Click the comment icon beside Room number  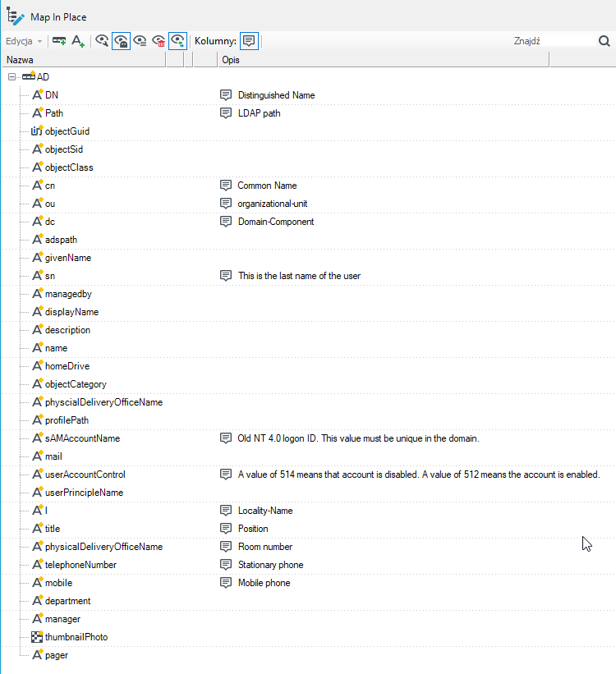click(226, 546)
